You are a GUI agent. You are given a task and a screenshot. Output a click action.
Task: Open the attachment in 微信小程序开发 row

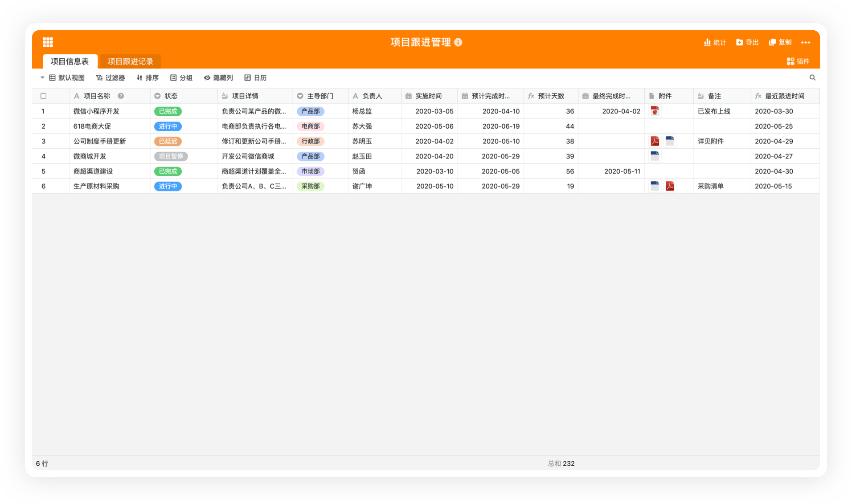(655, 111)
